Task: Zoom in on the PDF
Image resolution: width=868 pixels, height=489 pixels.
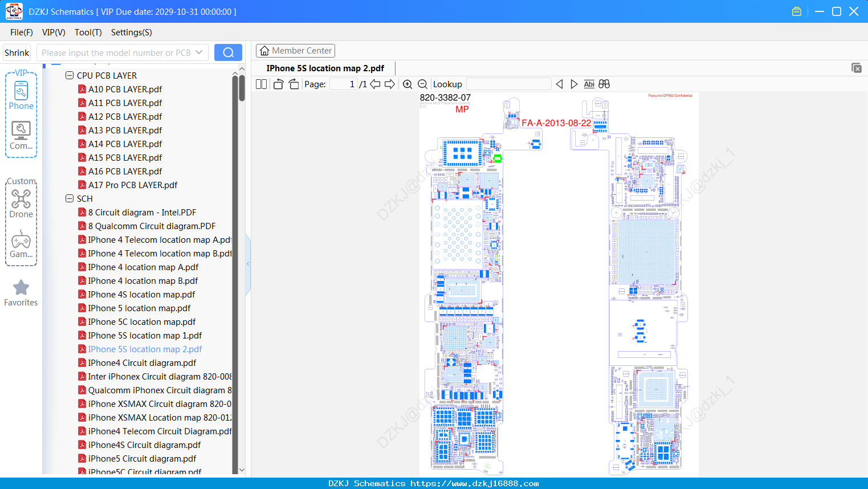Action: coord(407,84)
